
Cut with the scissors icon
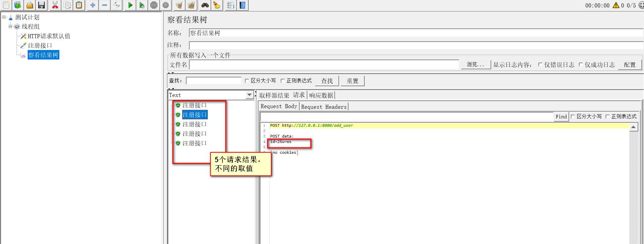coord(55,5)
